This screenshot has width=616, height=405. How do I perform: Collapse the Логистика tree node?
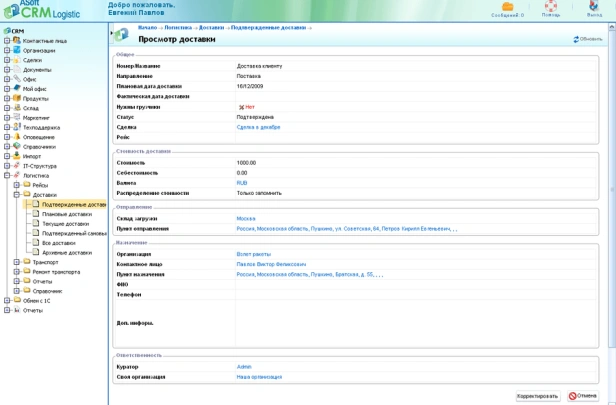click(x=7, y=176)
